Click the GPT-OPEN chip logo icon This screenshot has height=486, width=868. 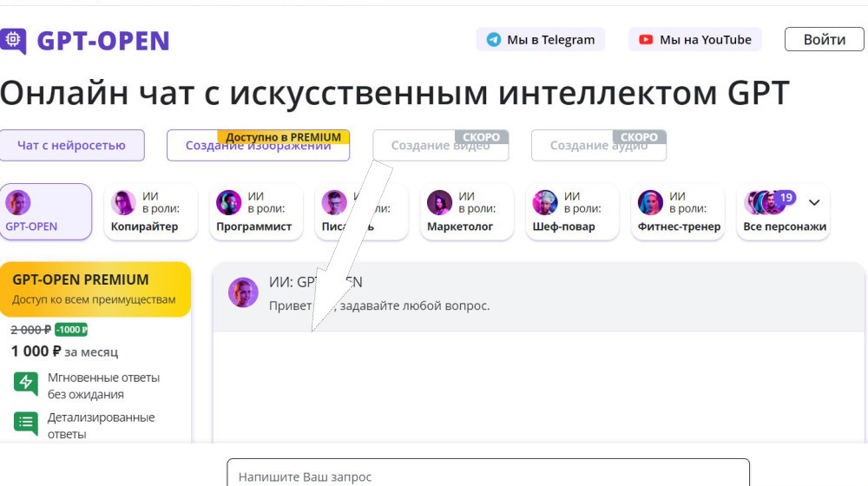(13, 41)
